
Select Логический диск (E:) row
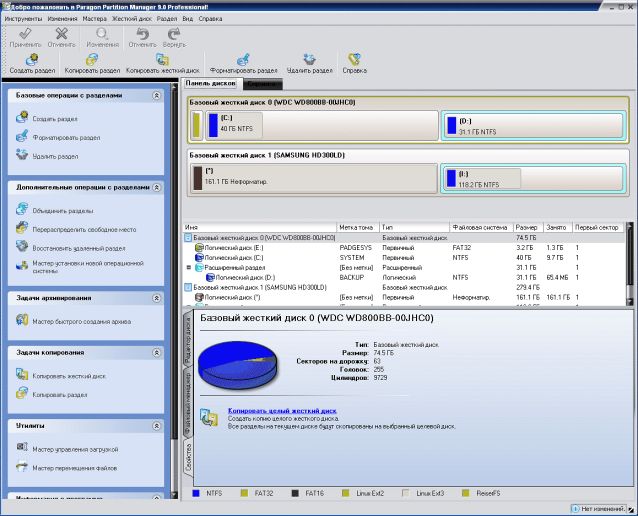403,247
